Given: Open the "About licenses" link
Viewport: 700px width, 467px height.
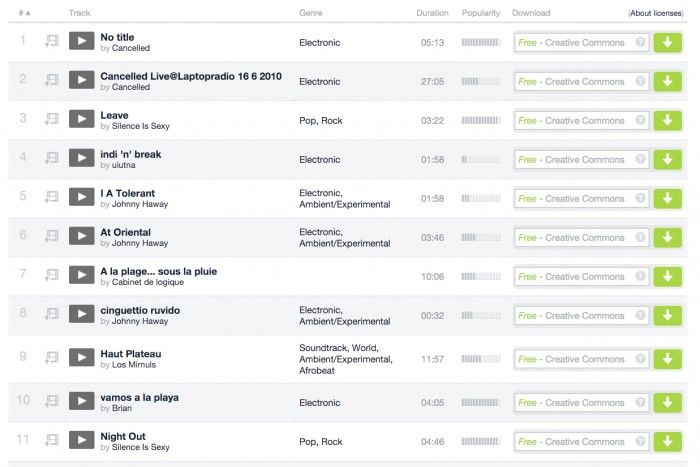Looking at the screenshot, I should pyautogui.click(x=656, y=13).
